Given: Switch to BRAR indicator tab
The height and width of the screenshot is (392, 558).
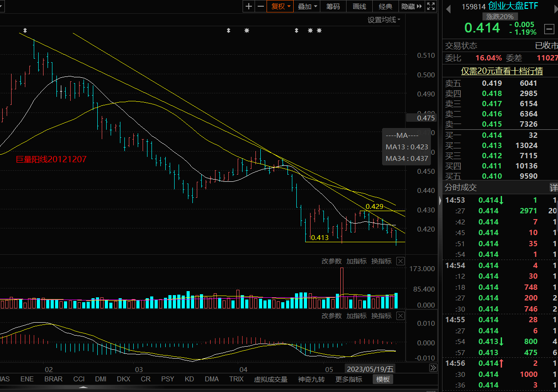Looking at the screenshot, I should coord(53,379).
